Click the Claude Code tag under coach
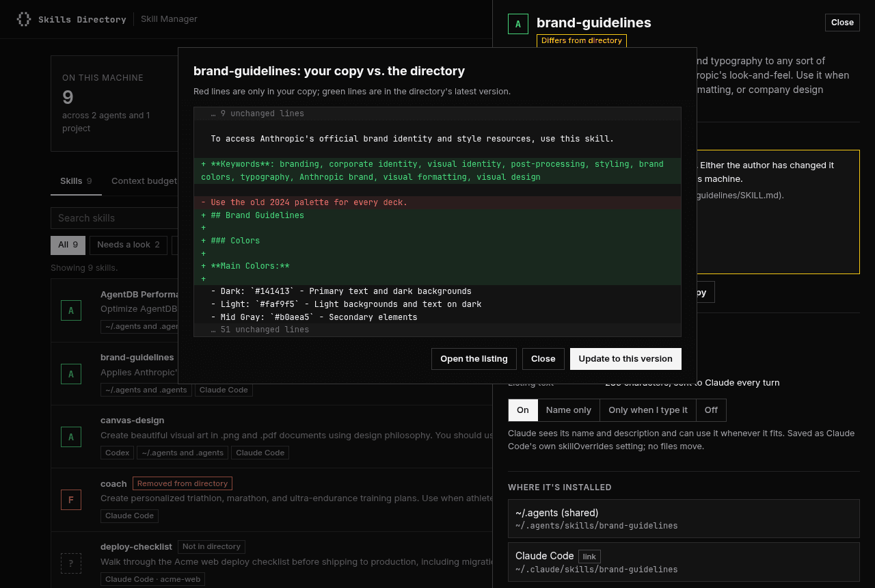This screenshot has height=588, width=875. pos(129,516)
